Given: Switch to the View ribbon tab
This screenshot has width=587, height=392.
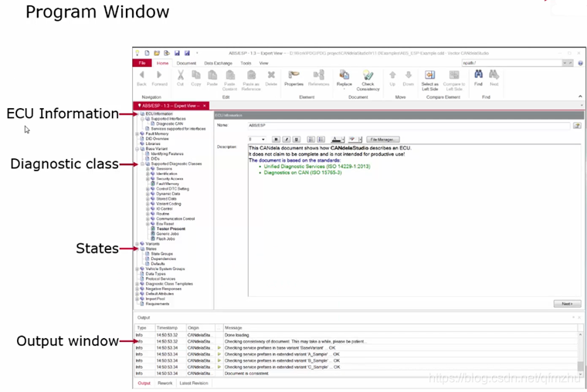Looking at the screenshot, I should [x=264, y=63].
